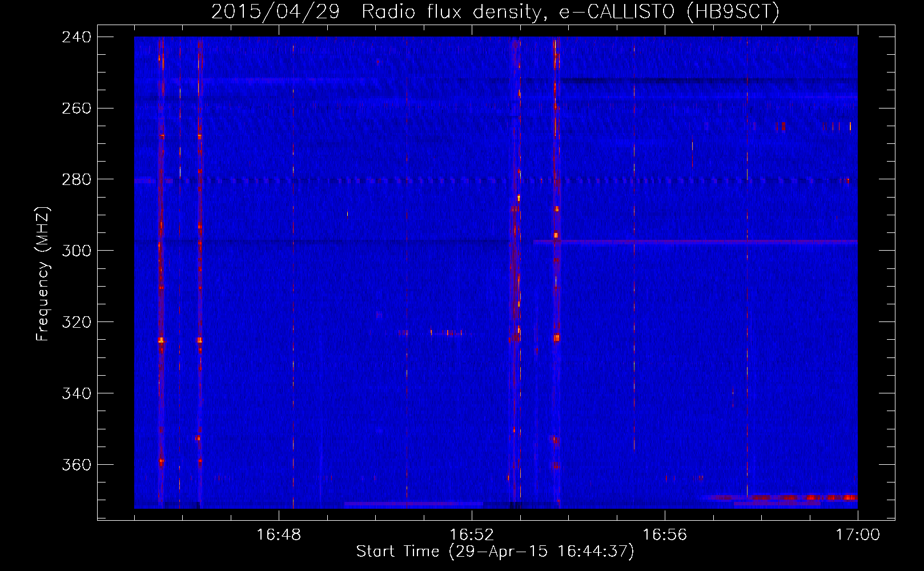Click the 360 frequency tick label
This screenshot has height=571, width=924.
[76, 465]
